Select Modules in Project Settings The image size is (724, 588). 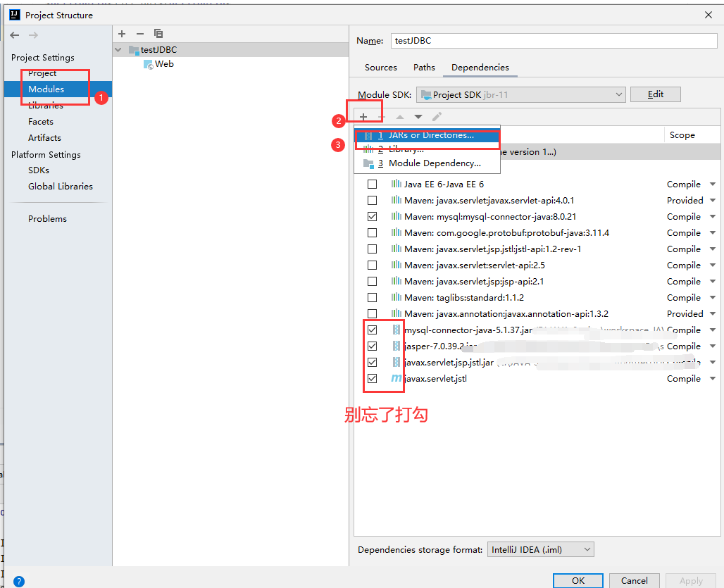coord(58,89)
